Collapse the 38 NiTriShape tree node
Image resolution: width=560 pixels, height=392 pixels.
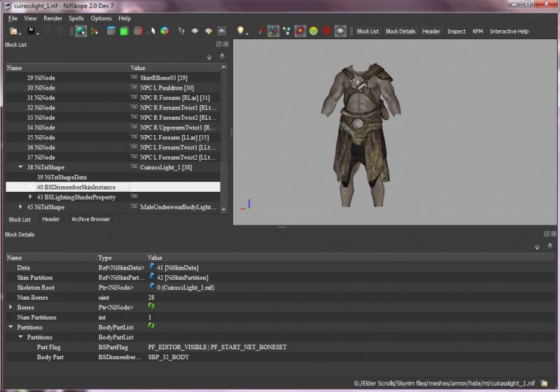pos(20,167)
